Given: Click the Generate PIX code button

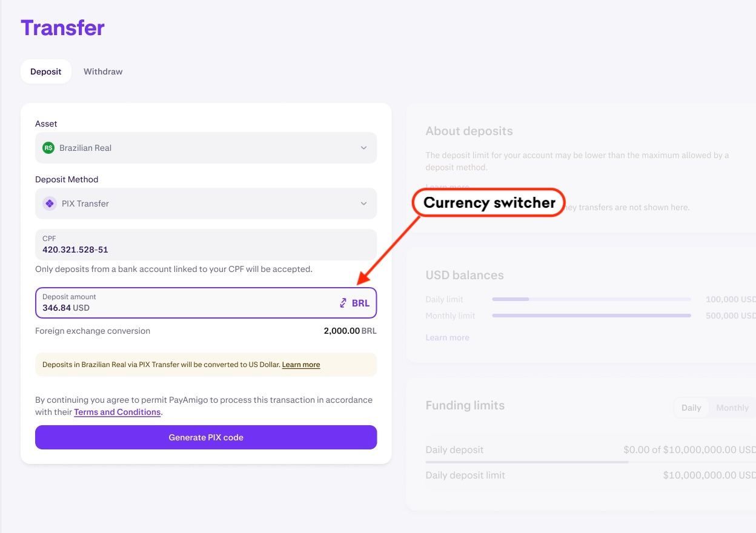Looking at the screenshot, I should [x=206, y=437].
